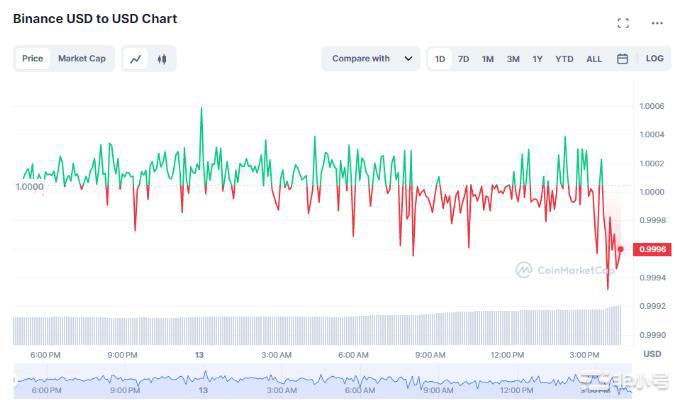677x400 pixels.
Task: Select the 1M time range
Action: tap(487, 59)
